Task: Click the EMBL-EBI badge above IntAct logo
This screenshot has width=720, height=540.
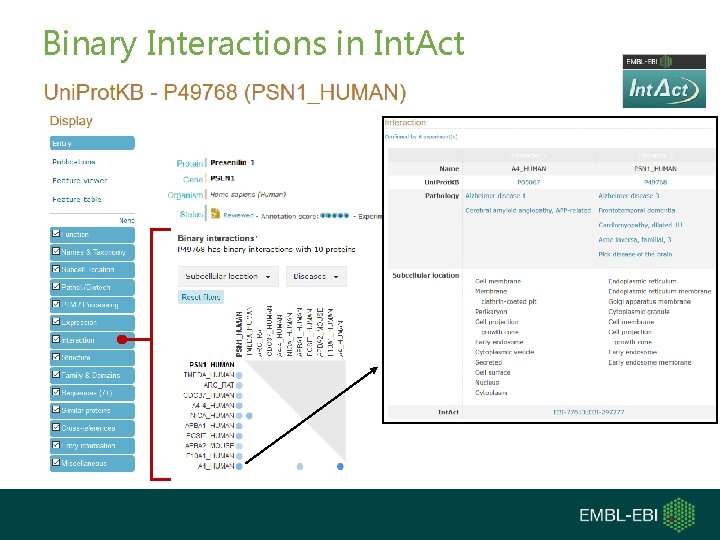Action: click(664, 62)
